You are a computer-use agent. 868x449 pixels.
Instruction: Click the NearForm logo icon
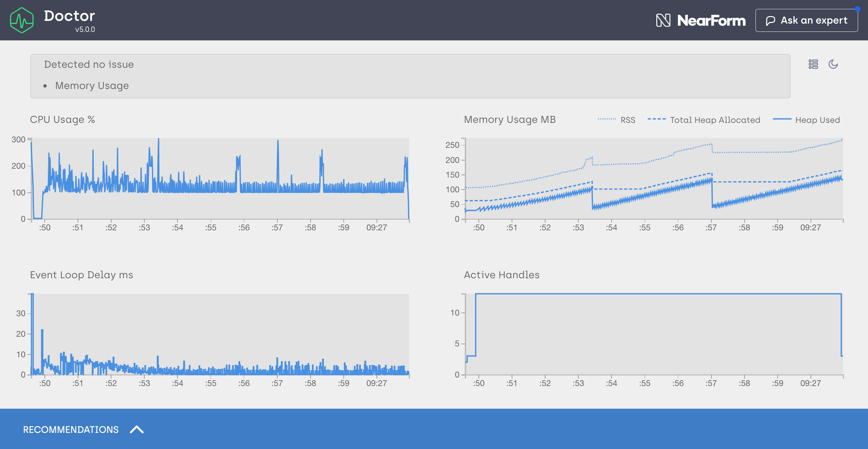(x=663, y=20)
